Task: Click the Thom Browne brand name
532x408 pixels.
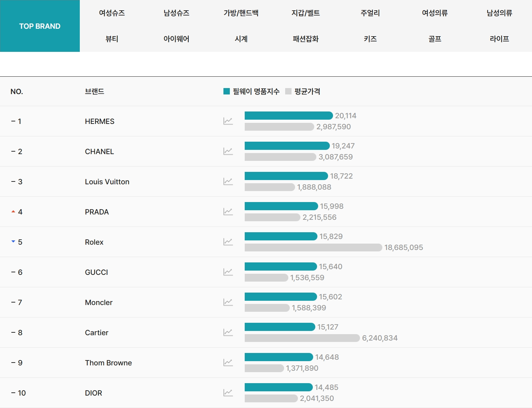Action: coord(108,363)
